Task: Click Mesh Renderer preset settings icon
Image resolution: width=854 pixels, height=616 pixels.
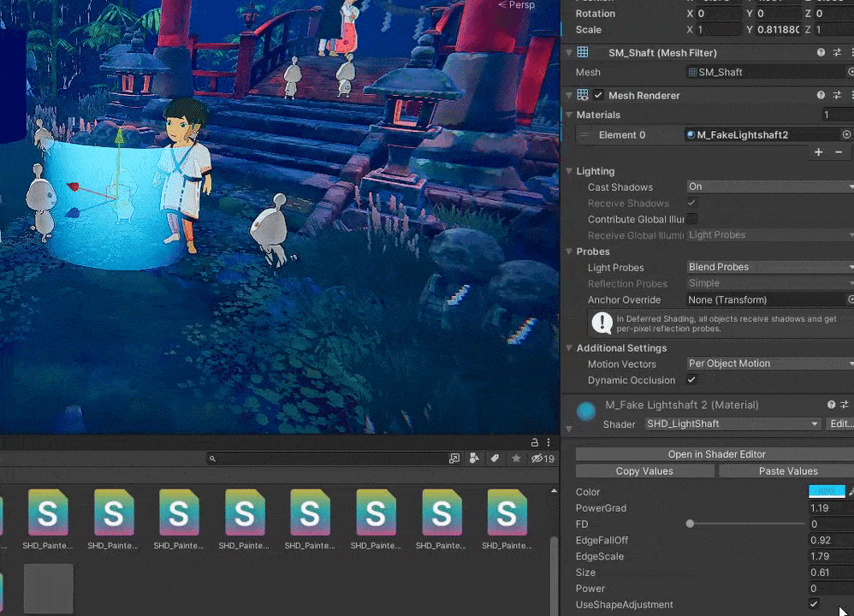Action: click(837, 96)
